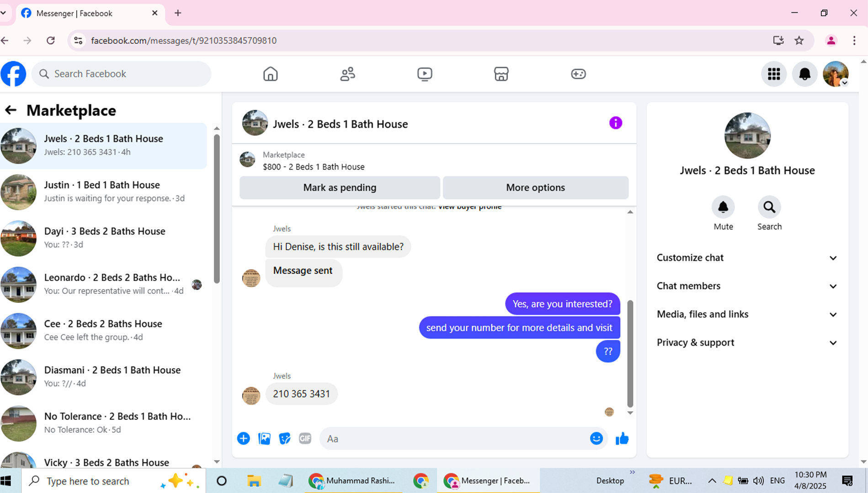
Task: Select the "210 365 3431" message
Action: point(301,394)
